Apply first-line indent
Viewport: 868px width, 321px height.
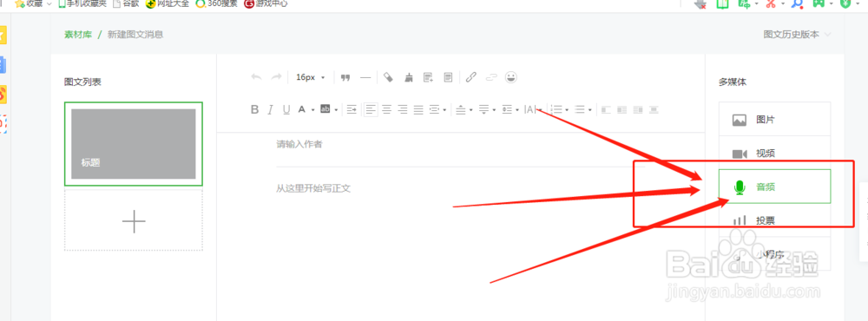352,109
